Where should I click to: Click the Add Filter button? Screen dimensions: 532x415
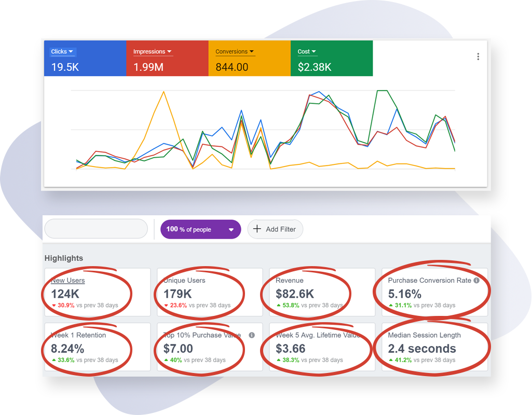275,229
